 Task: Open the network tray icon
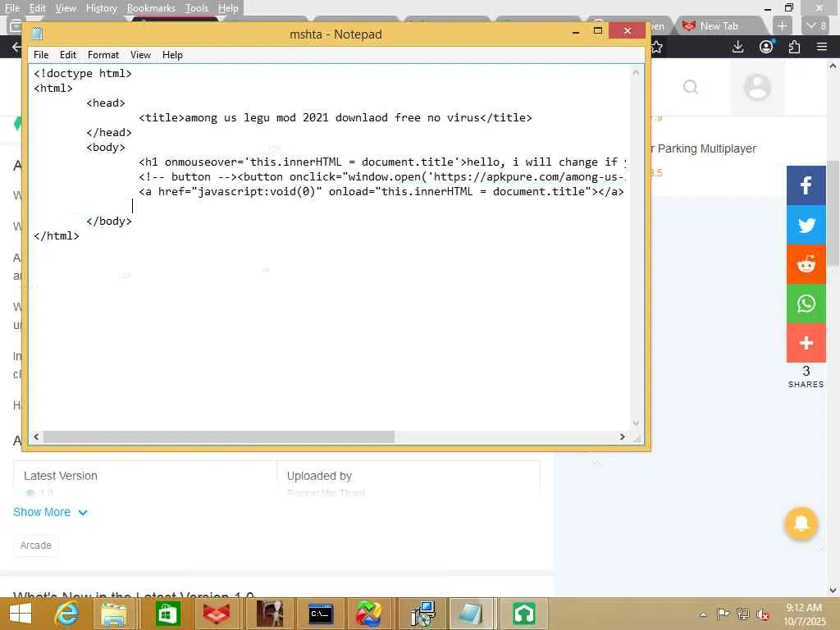tap(742, 614)
